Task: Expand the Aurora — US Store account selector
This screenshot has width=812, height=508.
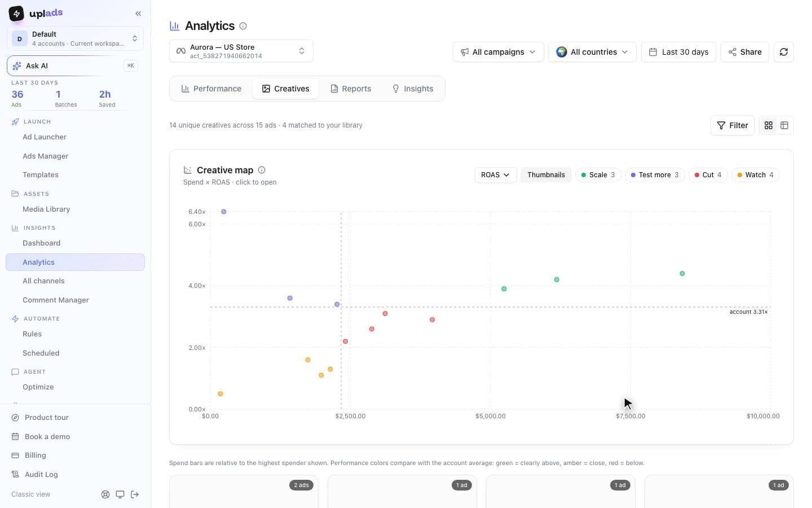Action: pyautogui.click(x=241, y=51)
